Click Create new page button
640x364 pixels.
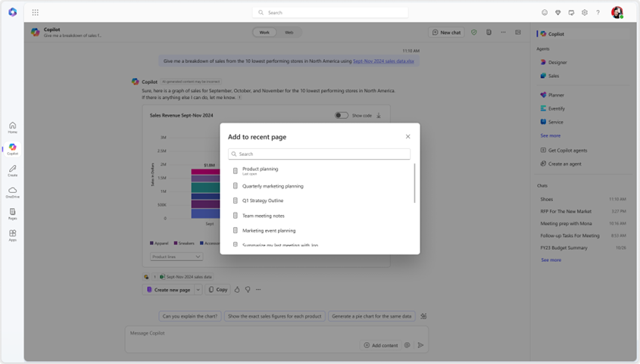[168, 290]
